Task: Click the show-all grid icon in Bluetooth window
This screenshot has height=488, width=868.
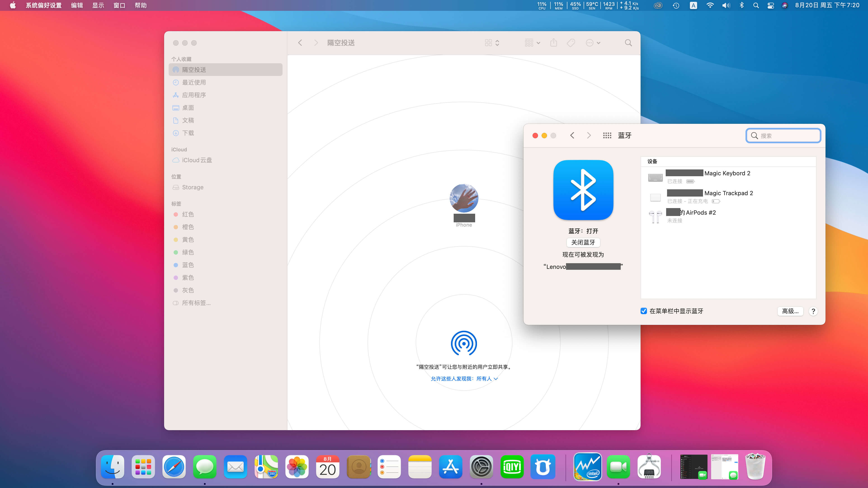Action: 607,135
